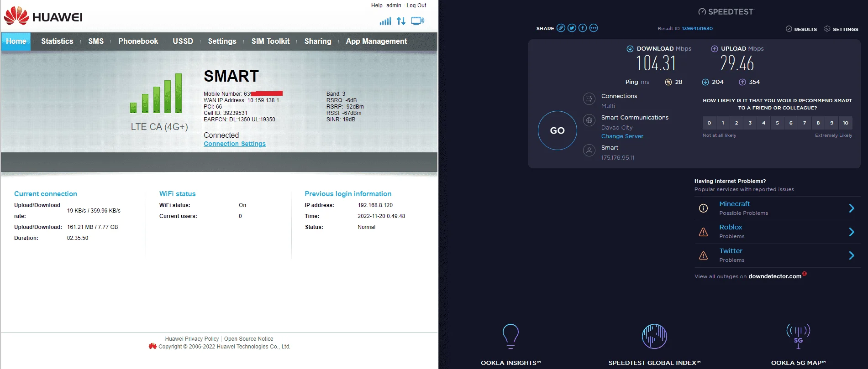This screenshot has height=369, width=868.
Task: Click the Speedtest logo
Action: [x=726, y=11]
